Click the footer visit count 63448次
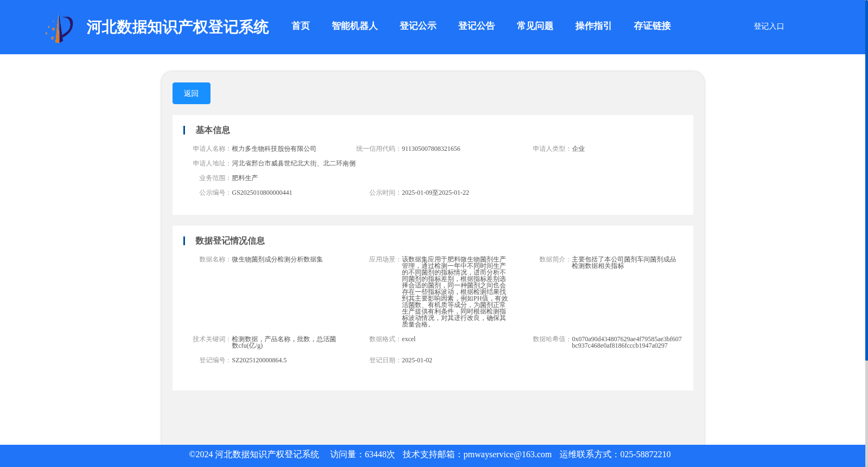Viewport: 868px width, 467px height. pos(380,455)
